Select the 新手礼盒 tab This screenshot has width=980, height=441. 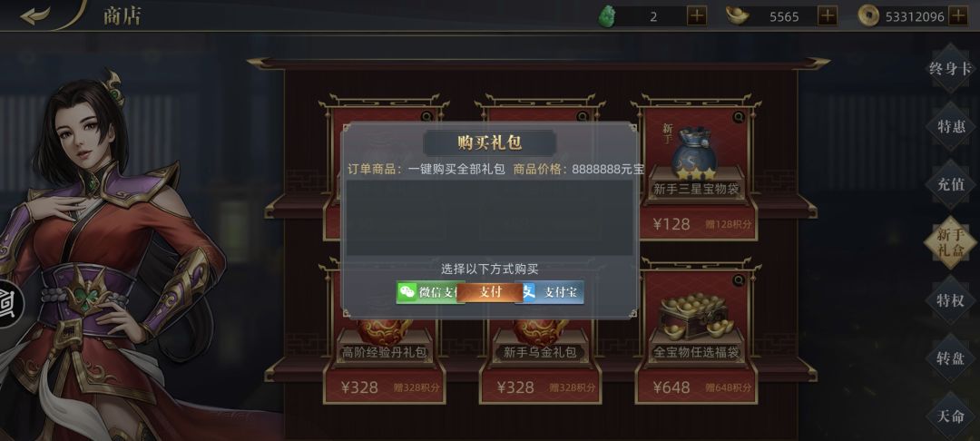tap(951, 243)
